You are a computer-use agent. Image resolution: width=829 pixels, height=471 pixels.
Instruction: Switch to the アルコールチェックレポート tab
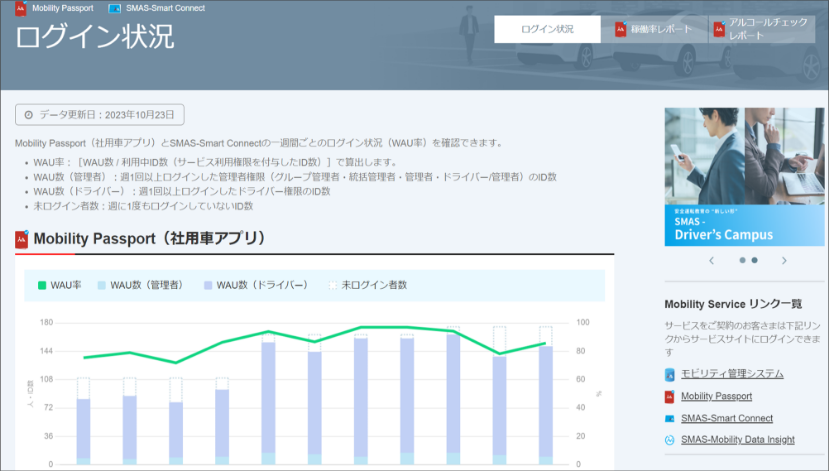[x=762, y=29]
